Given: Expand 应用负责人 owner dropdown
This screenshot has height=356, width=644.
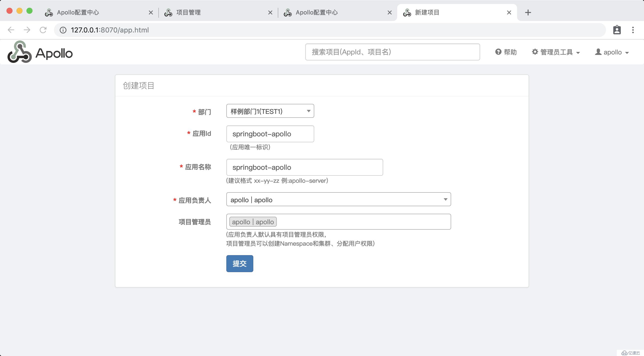Looking at the screenshot, I should tap(445, 200).
